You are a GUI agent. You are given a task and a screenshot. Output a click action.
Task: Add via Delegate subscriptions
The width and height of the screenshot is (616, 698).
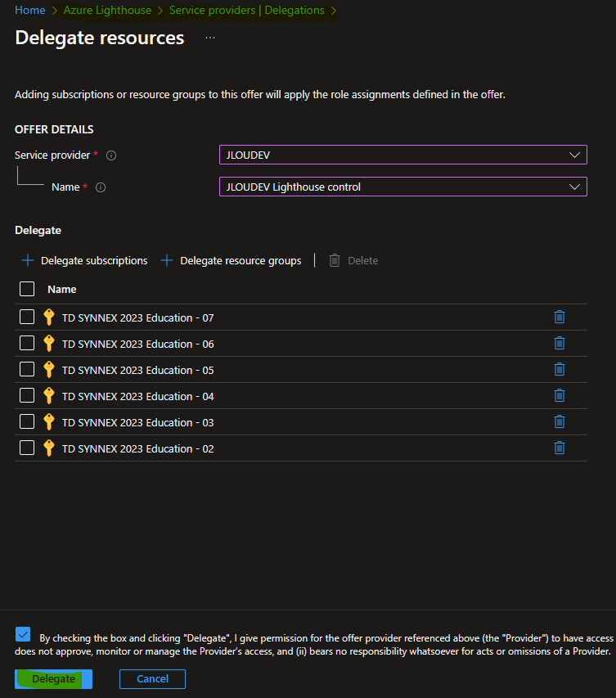click(84, 260)
